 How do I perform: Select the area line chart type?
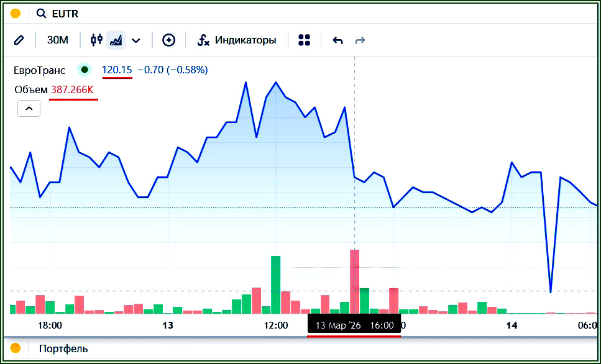[x=116, y=40]
